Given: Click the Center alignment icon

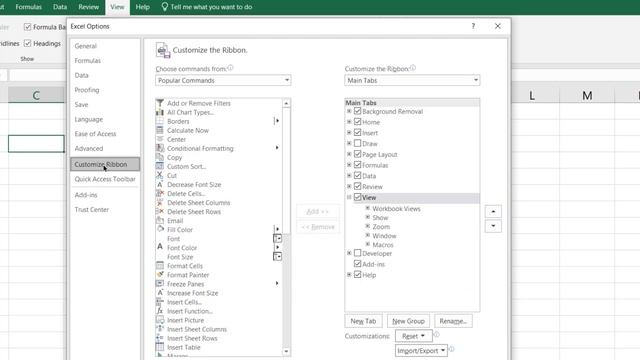Looking at the screenshot, I should [x=160, y=139].
